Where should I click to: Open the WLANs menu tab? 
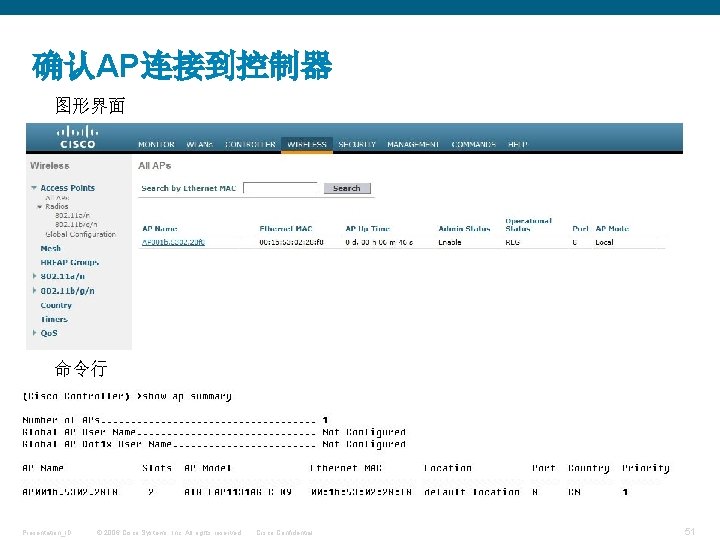tap(199, 144)
